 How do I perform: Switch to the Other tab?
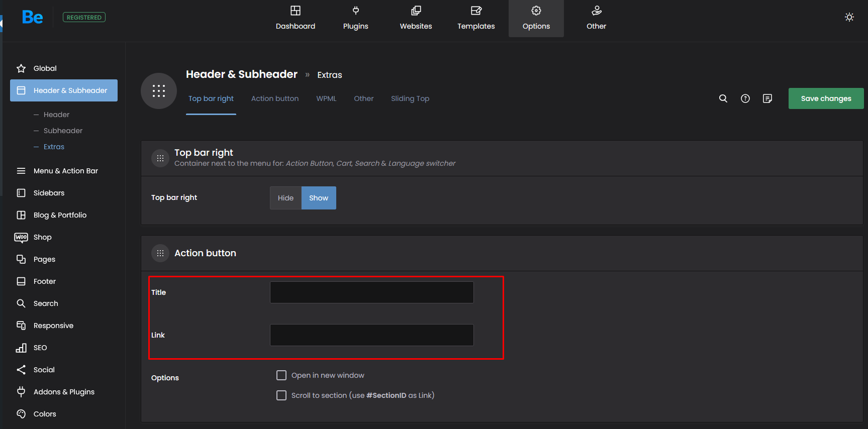[364, 98]
